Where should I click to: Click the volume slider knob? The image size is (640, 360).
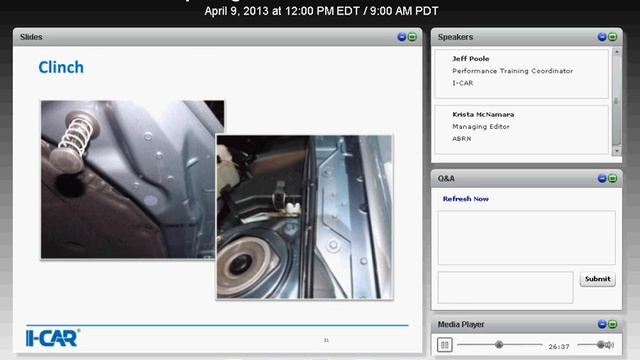click(600, 344)
